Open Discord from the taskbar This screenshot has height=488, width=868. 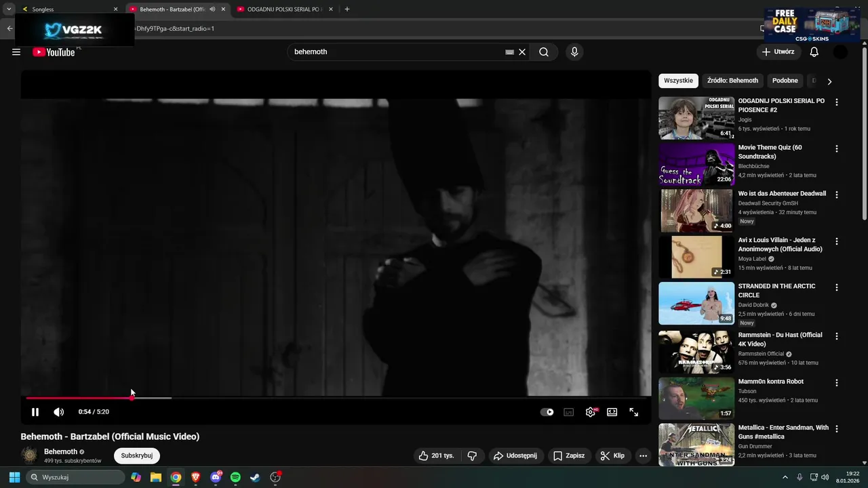pyautogui.click(x=216, y=477)
